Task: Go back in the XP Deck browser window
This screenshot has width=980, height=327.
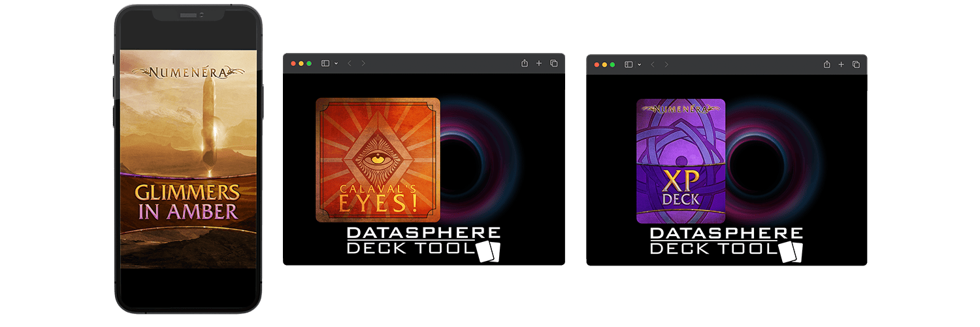Action: [653, 64]
